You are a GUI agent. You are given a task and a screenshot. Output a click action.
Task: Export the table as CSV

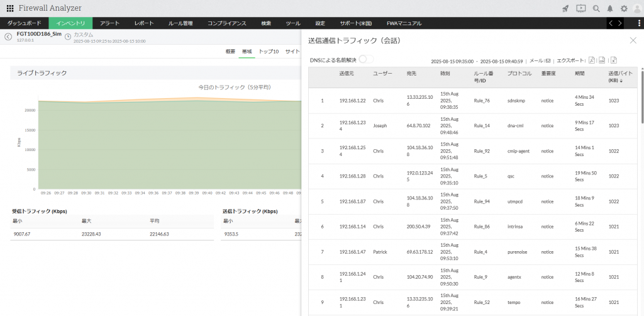click(x=602, y=60)
